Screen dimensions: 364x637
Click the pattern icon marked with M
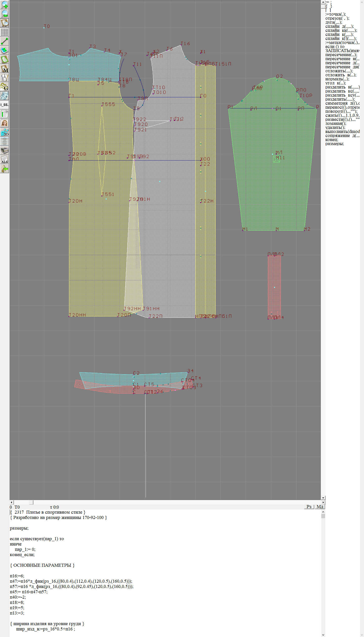pos(5,69)
